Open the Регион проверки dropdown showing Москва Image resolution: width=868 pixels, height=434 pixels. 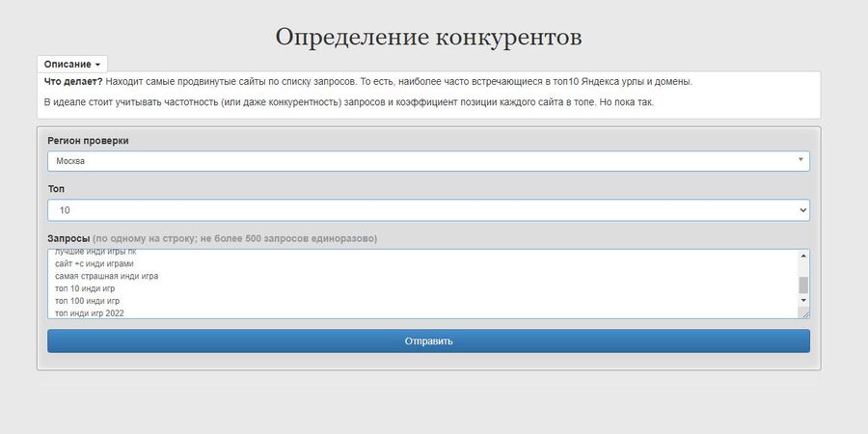click(x=428, y=161)
